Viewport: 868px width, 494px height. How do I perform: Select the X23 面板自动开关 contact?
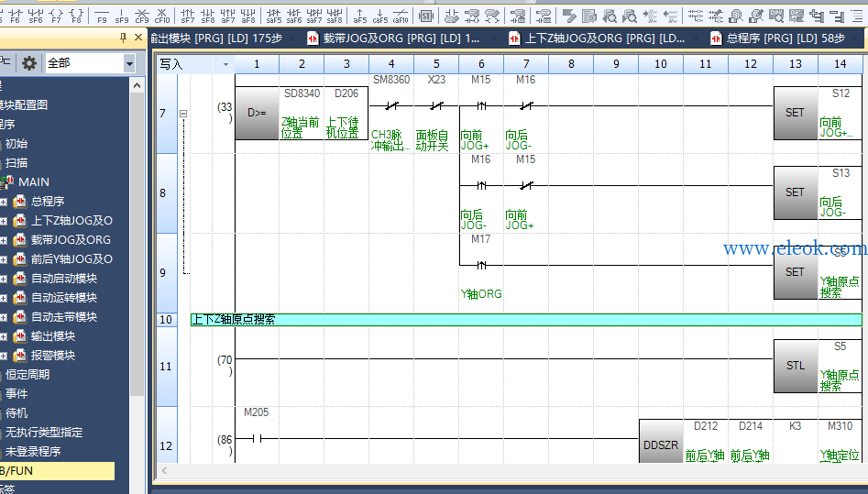(x=436, y=105)
